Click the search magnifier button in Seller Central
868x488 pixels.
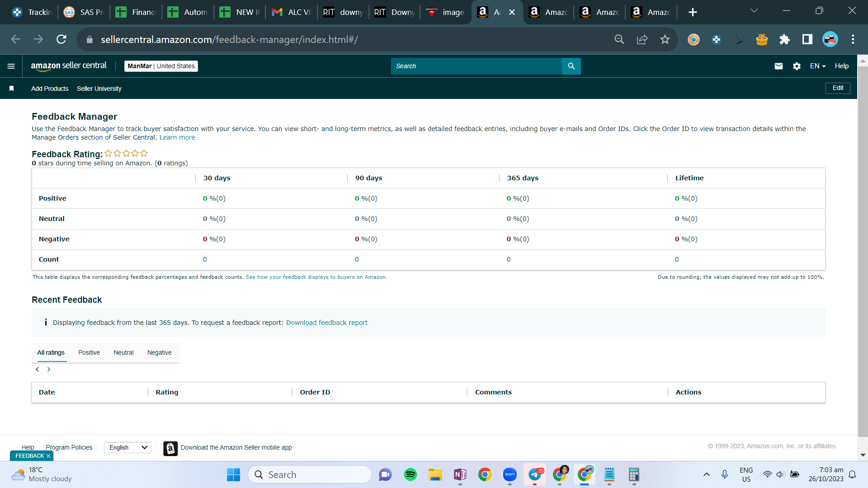(571, 66)
